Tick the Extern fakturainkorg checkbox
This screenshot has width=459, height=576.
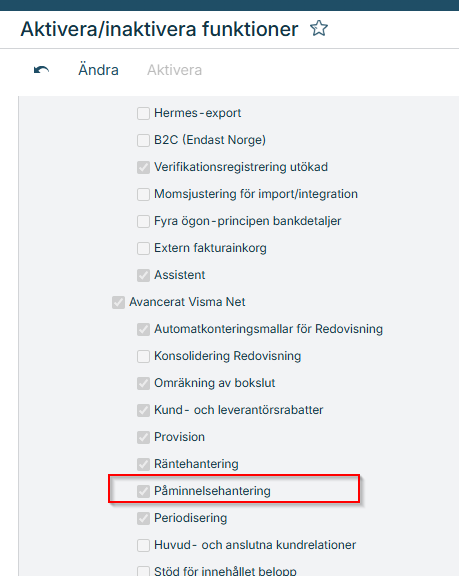143,248
